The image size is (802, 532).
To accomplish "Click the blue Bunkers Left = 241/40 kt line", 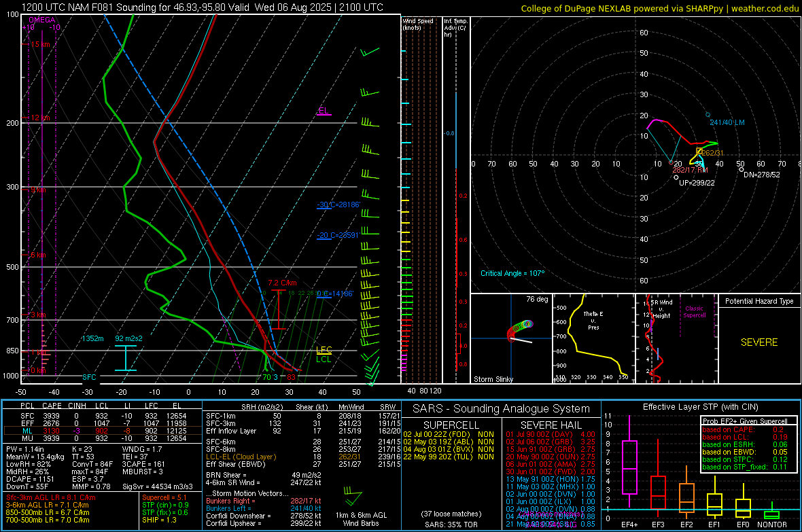I will [x=264, y=508].
